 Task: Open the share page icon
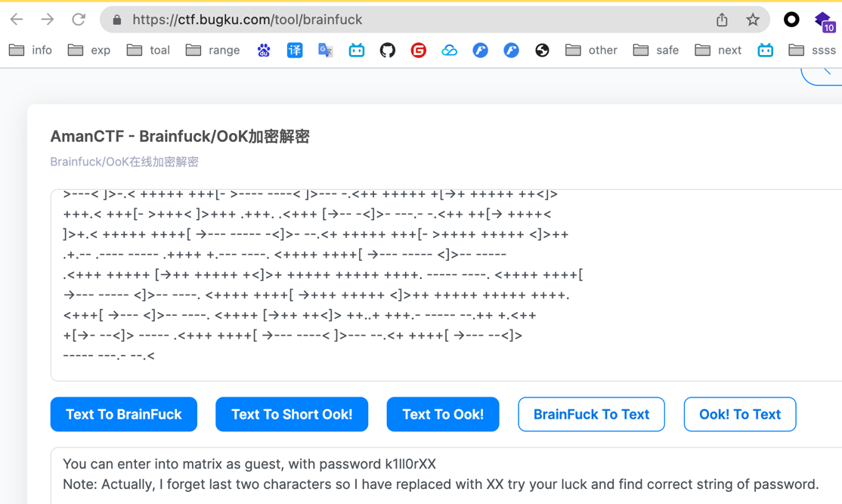(722, 20)
